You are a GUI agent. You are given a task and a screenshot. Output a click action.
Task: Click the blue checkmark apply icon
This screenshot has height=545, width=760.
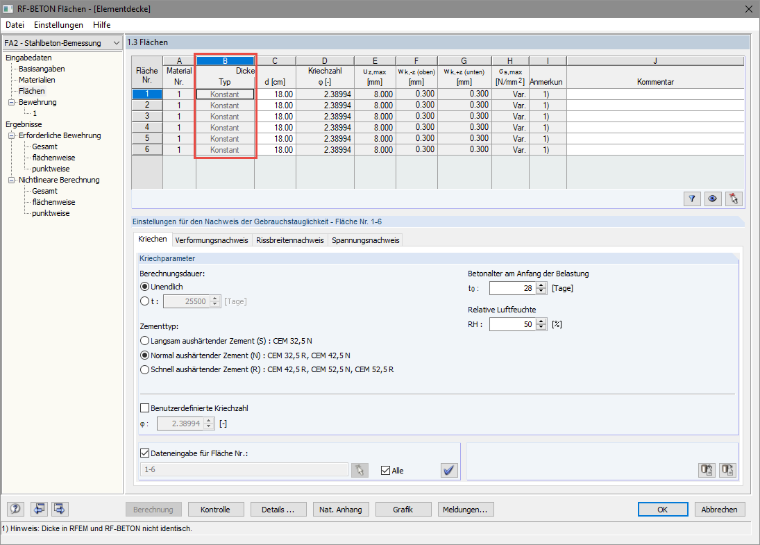[449, 470]
